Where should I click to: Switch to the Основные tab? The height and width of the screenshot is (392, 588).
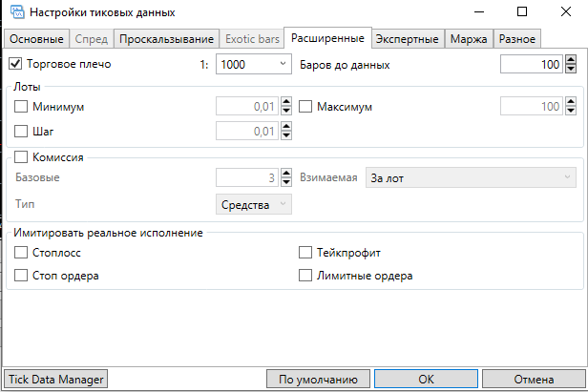pos(36,39)
